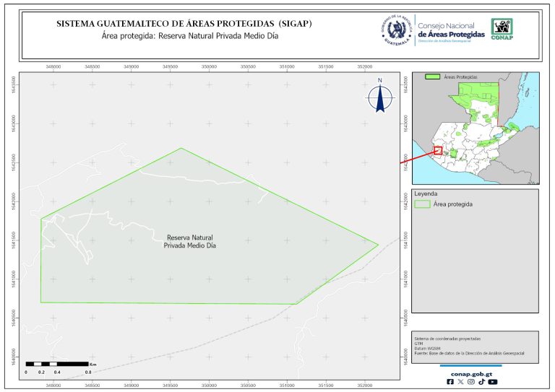Open the X (Twitter) social icon

461,382
